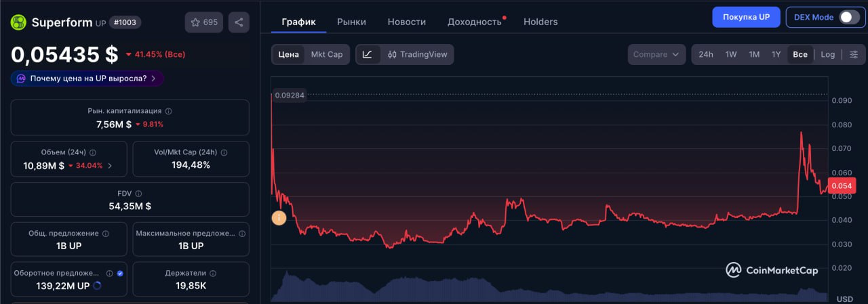Click info icon next to Держатели
868x304 pixels.
point(212,274)
